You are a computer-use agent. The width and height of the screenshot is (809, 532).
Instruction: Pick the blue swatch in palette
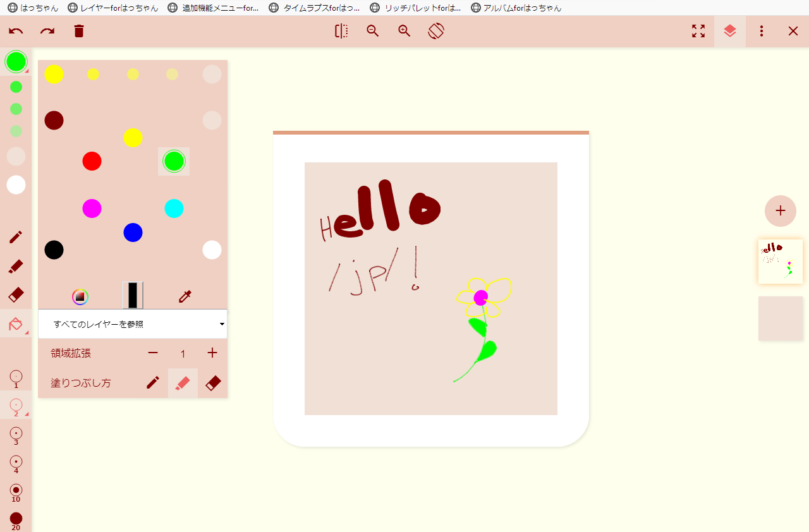click(133, 233)
